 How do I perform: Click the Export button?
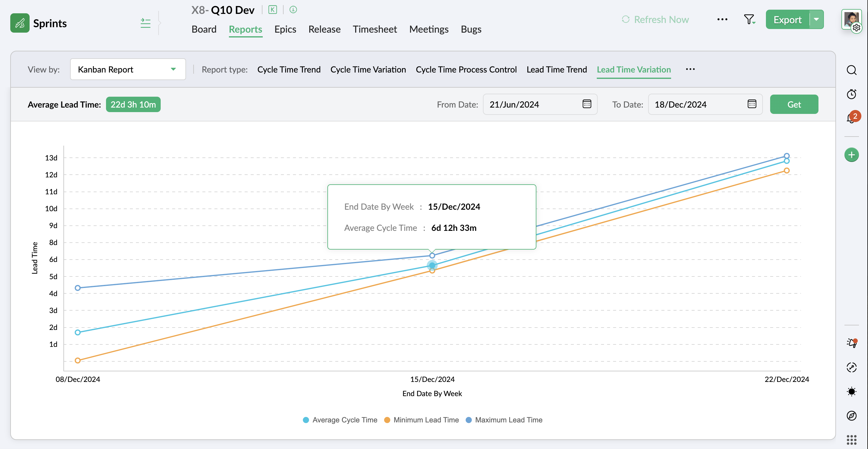coord(787,20)
